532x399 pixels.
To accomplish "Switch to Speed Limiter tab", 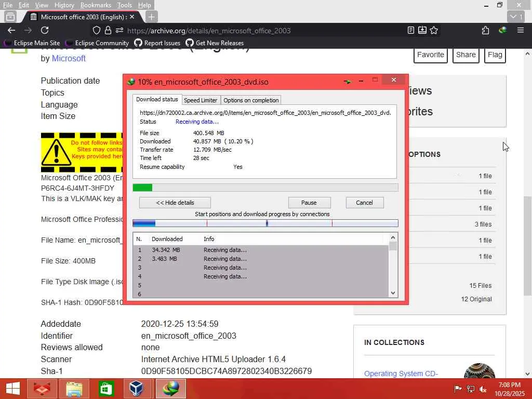I will 201,100.
